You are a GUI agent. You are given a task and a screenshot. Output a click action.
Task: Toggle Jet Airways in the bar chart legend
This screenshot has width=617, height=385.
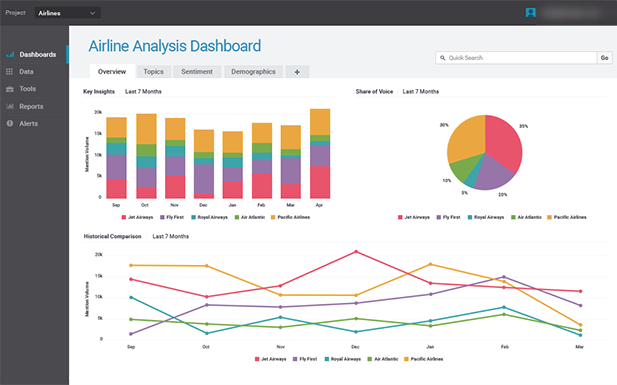click(137, 217)
